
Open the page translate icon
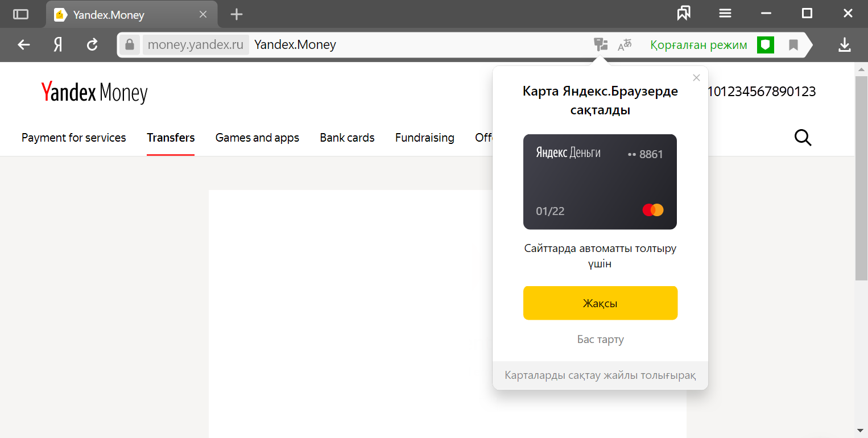(625, 44)
